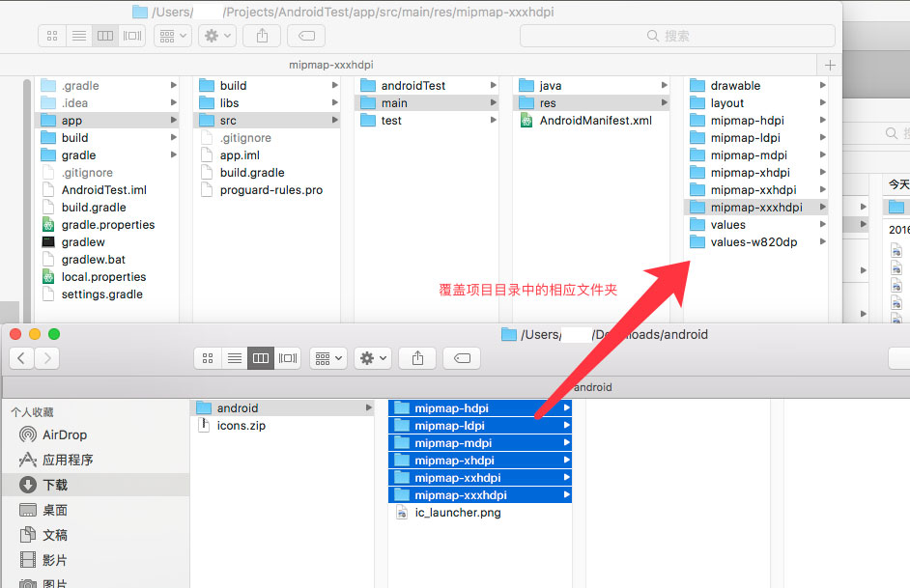Go back with the left arrow button

[21, 358]
